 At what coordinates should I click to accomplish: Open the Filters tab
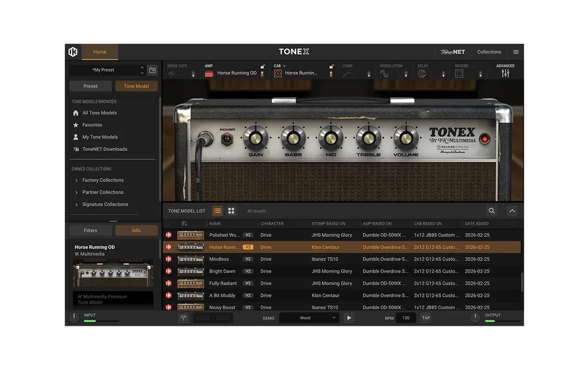[90, 230]
